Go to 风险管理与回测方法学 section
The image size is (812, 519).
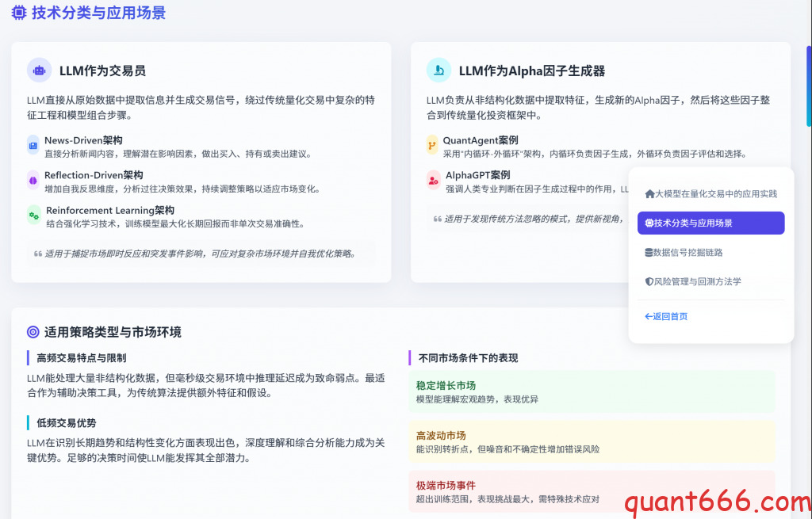(711, 281)
